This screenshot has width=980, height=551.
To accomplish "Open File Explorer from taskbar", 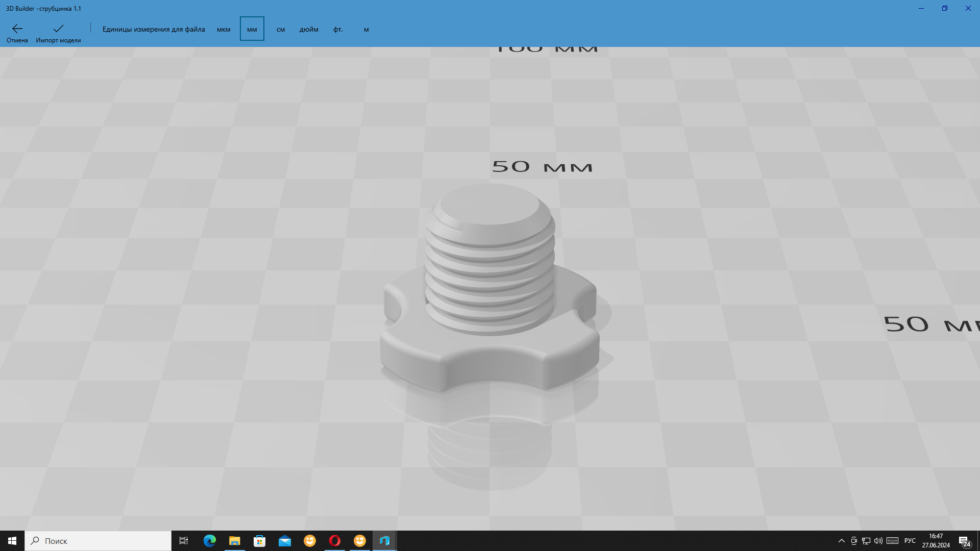I will pos(235,541).
